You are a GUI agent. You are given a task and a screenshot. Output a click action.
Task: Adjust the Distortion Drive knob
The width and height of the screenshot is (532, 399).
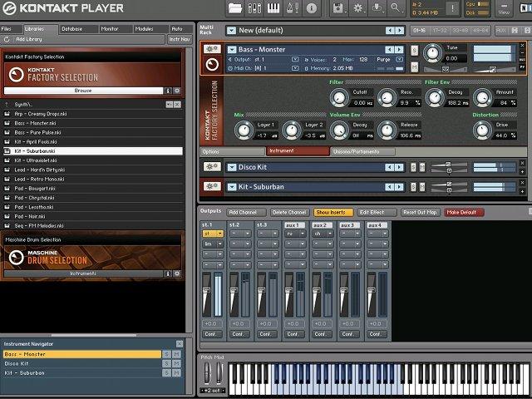[482, 131]
